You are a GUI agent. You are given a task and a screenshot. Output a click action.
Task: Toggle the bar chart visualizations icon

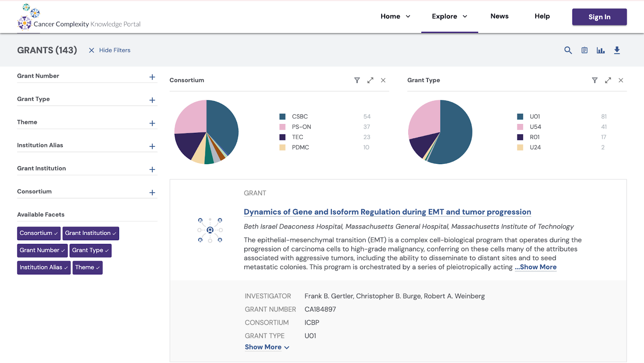[601, 50]
